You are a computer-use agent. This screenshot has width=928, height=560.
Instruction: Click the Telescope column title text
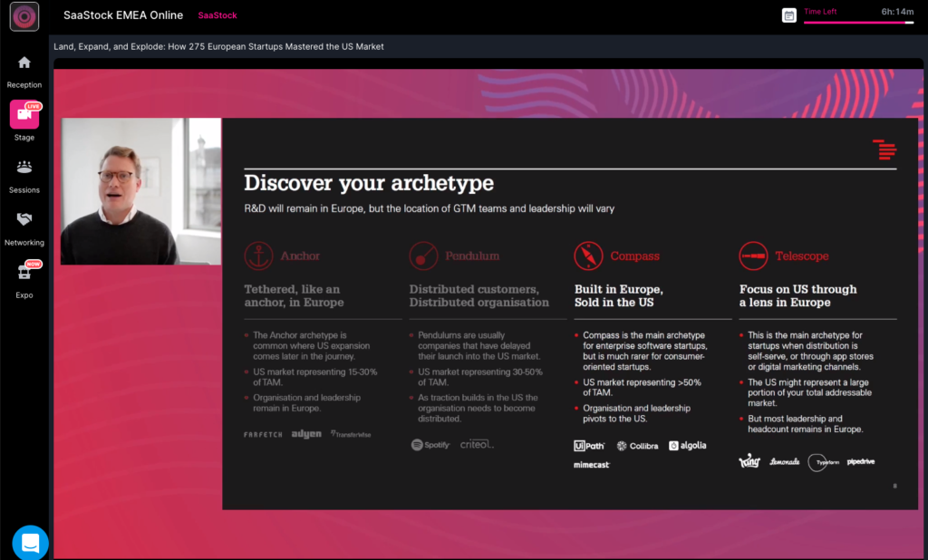pos(801,256)
